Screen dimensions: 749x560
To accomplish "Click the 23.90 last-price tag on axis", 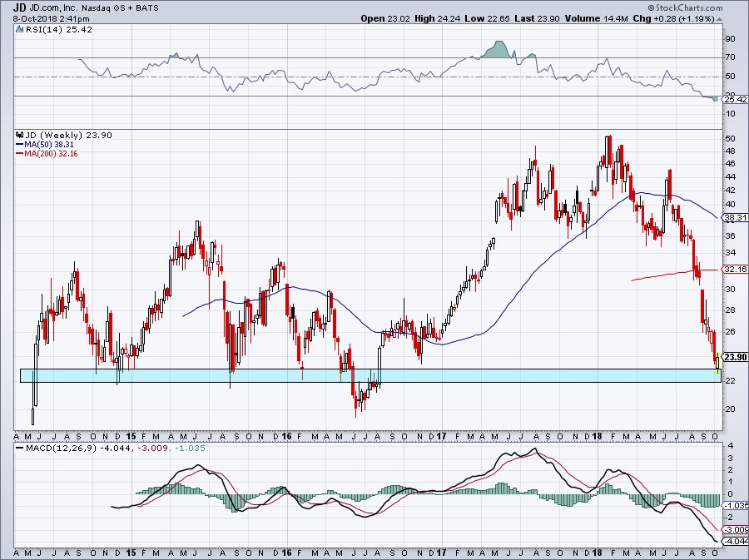I will click(x=735, y=357).
